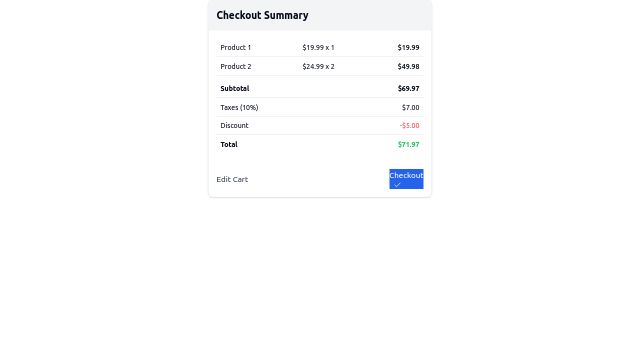Click the bold Total label
The height and width of the screenshot is (360, 640).
[x=229, y=144]
